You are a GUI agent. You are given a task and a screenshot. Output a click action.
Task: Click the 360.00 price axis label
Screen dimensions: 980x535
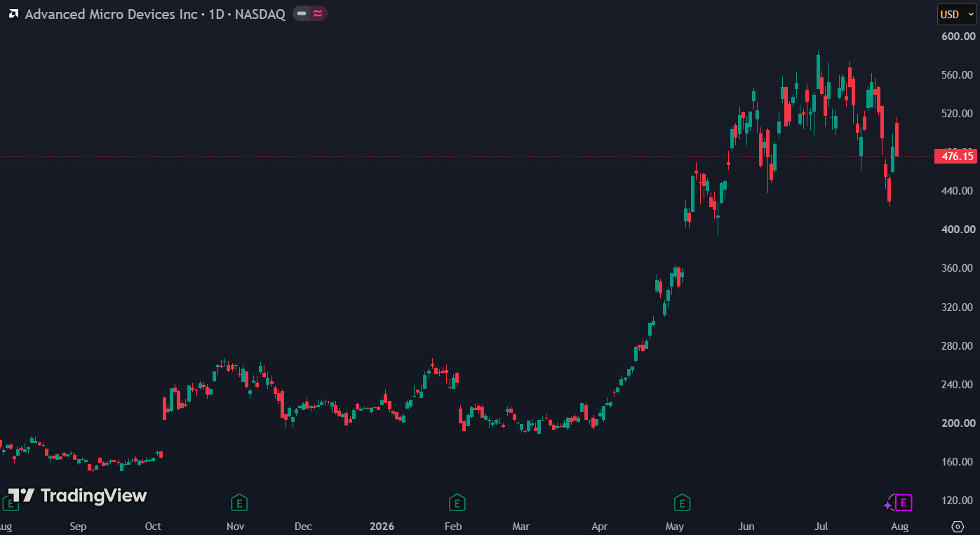click(958, 267)
